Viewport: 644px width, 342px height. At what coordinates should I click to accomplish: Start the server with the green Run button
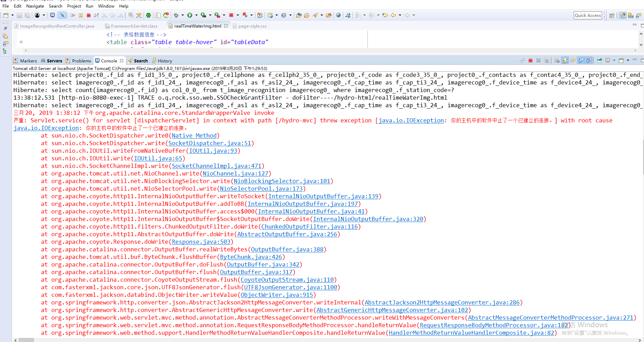190,15
